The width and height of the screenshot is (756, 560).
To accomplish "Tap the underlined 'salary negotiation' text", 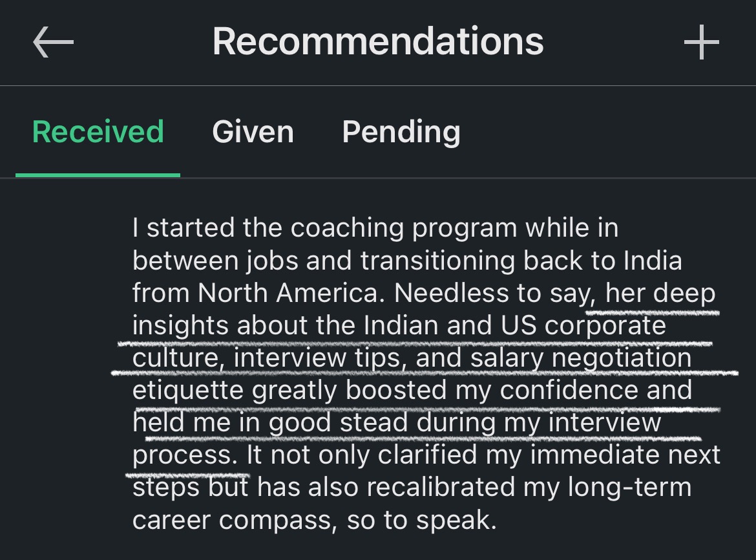I will coord(581,358).
